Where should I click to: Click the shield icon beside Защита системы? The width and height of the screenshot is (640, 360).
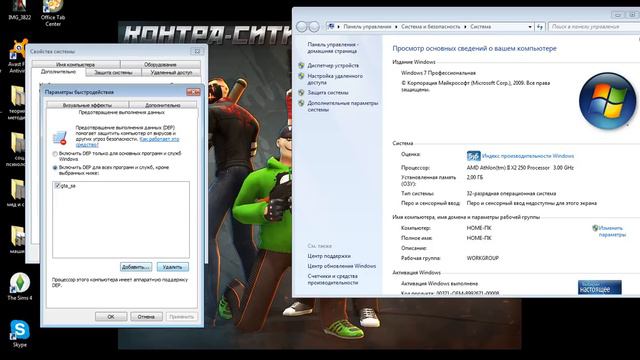point(301,93)
